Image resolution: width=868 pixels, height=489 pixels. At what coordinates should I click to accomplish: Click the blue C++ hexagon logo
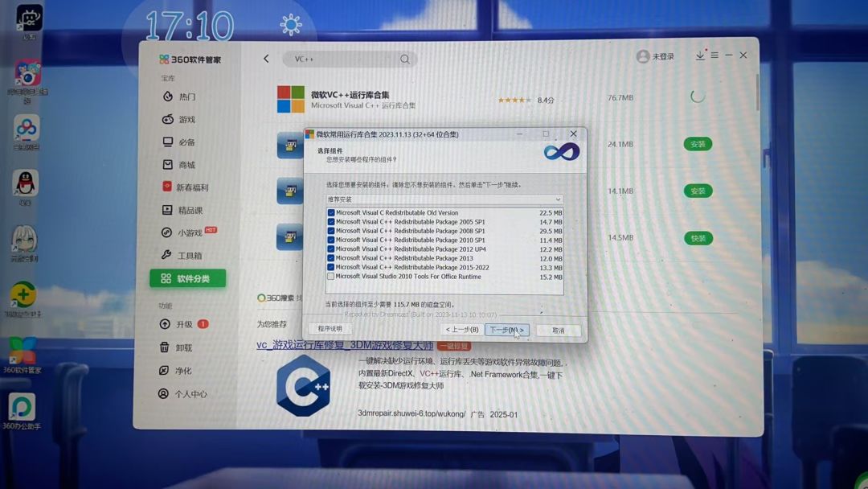[x=303, y=386]
